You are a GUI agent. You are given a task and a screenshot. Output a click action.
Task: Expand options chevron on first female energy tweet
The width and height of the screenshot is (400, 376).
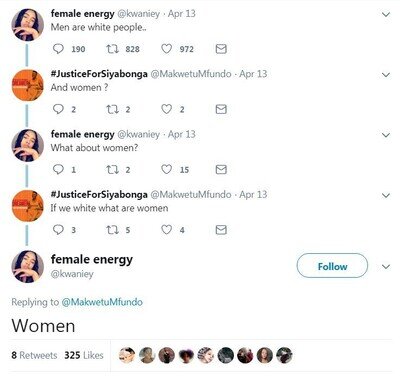click(x=386, y=14)
